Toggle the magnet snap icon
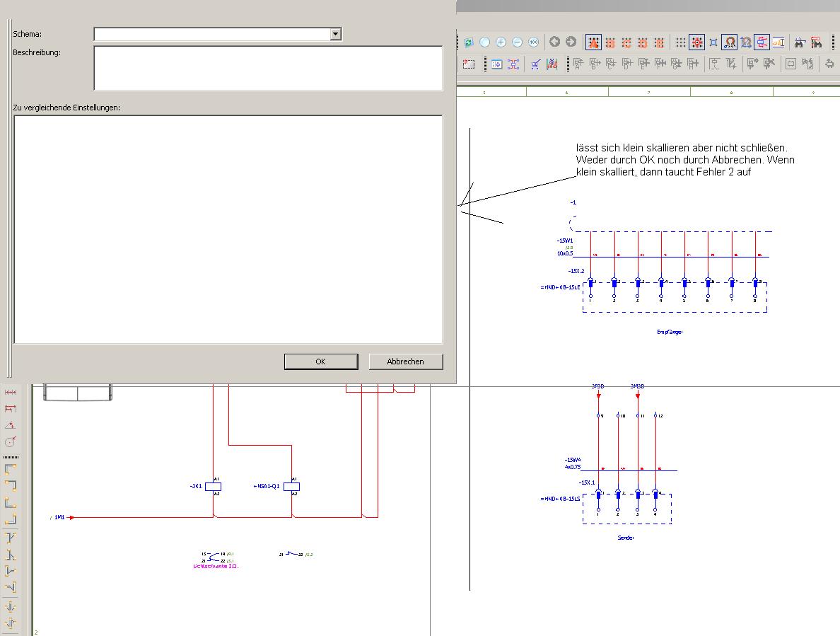This screenshot has height=636, width=840. point(730,42)
